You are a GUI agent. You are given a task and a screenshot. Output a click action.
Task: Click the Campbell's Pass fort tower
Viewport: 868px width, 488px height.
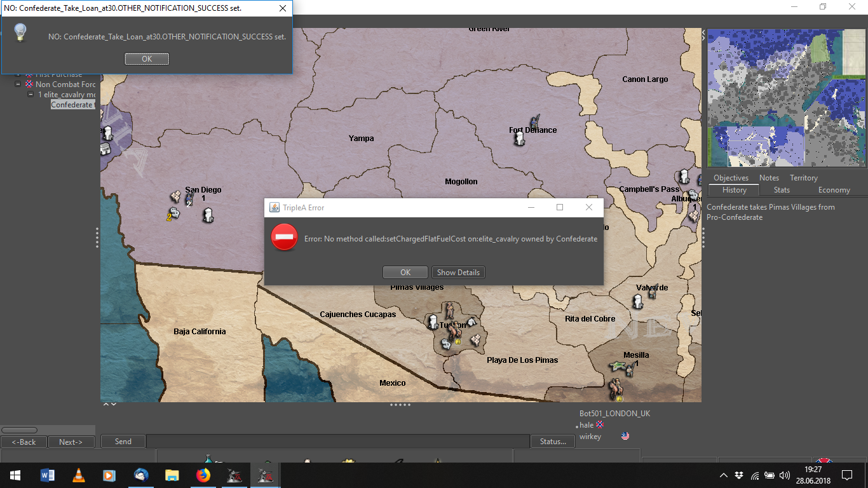tap(684, 177)
